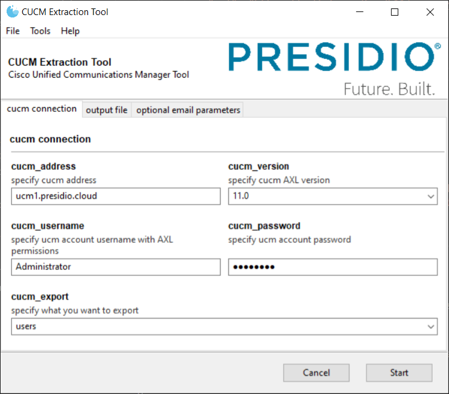The width and height of the screenshot is (449, 394).
Task: Click the cucm_password field
Action: coord(333,267)
